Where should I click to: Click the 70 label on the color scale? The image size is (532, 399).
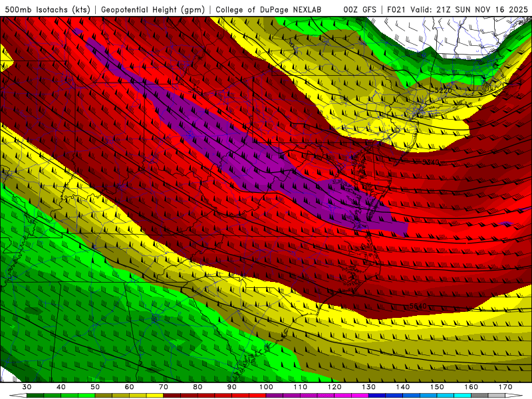coord(164,387)
